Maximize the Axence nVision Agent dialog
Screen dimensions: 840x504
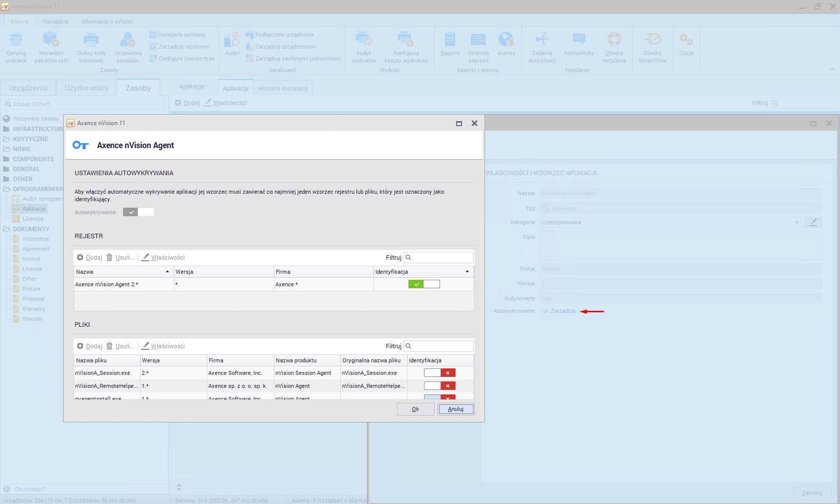point(459,123)
